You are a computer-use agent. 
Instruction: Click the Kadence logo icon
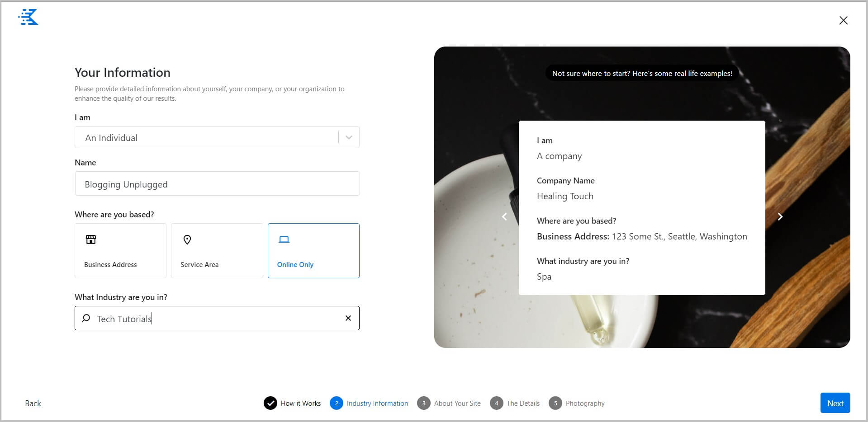(x=28, y=18)
